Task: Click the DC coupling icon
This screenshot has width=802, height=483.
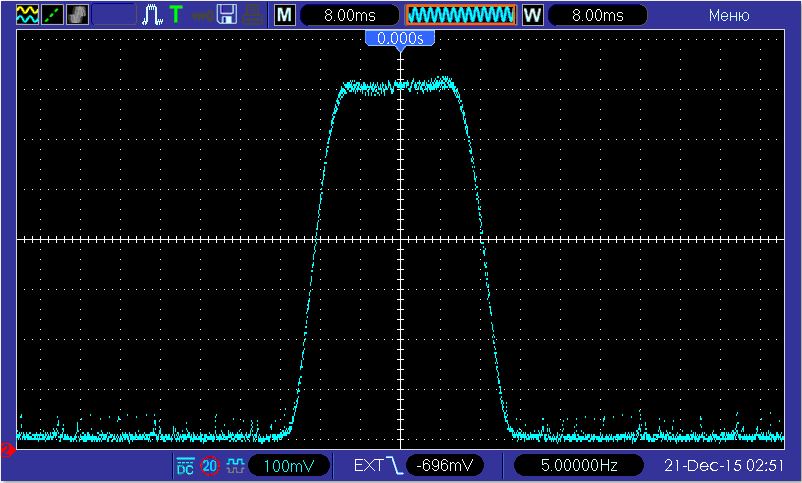Action: click(x=185, y=466)
